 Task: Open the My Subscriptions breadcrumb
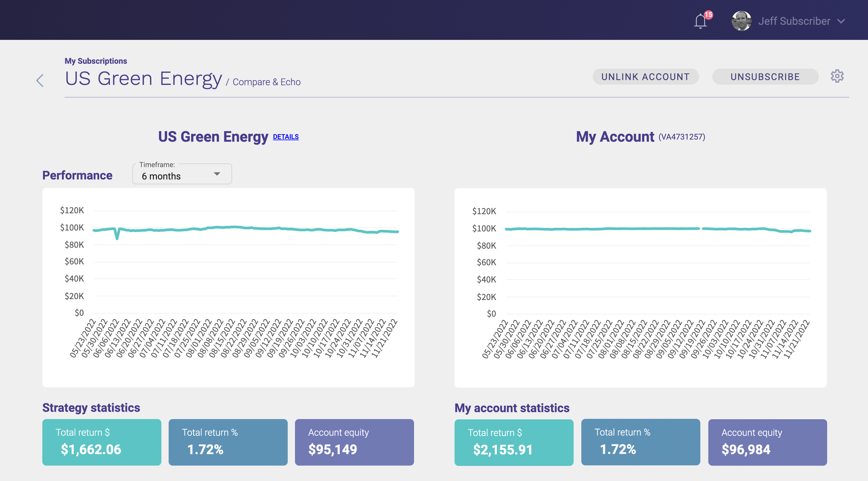pos(96,61)
